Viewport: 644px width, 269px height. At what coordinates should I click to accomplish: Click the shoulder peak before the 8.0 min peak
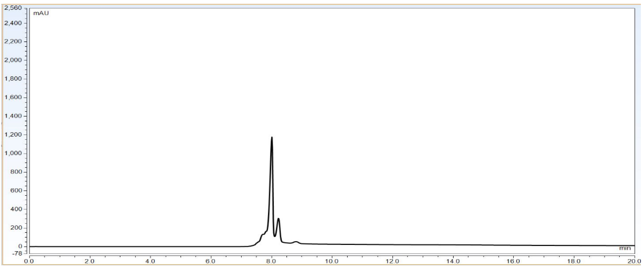pos(263,235)
